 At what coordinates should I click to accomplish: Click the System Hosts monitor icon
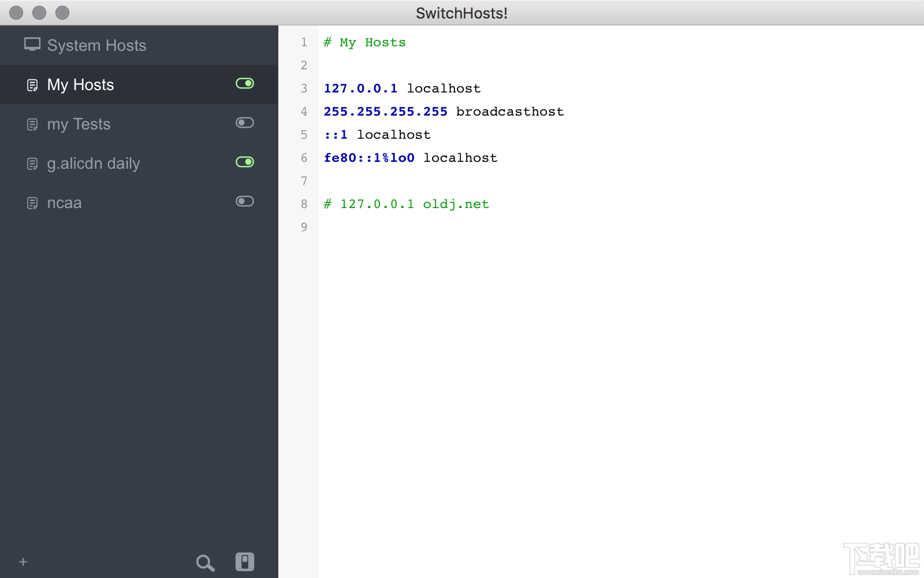coord(32,45)
